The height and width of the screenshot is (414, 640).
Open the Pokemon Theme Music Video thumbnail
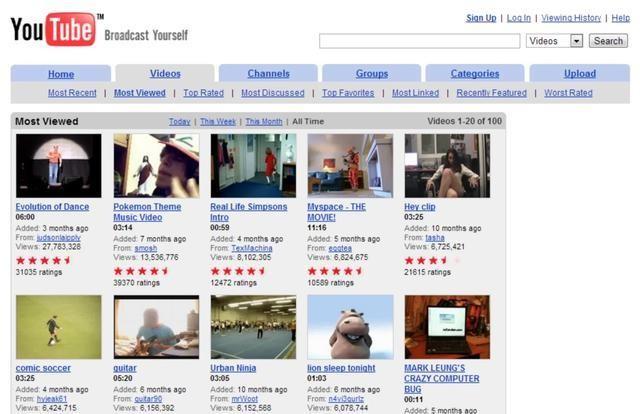pos(156,166)
